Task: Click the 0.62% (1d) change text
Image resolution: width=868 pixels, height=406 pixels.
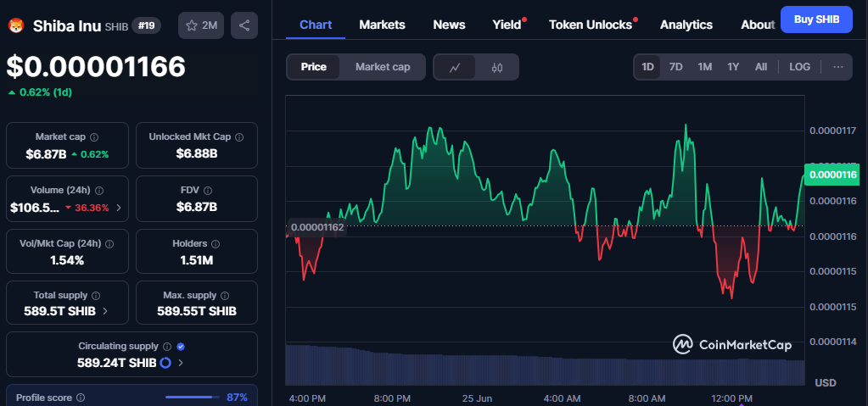Action: click(x=45, y=93)
